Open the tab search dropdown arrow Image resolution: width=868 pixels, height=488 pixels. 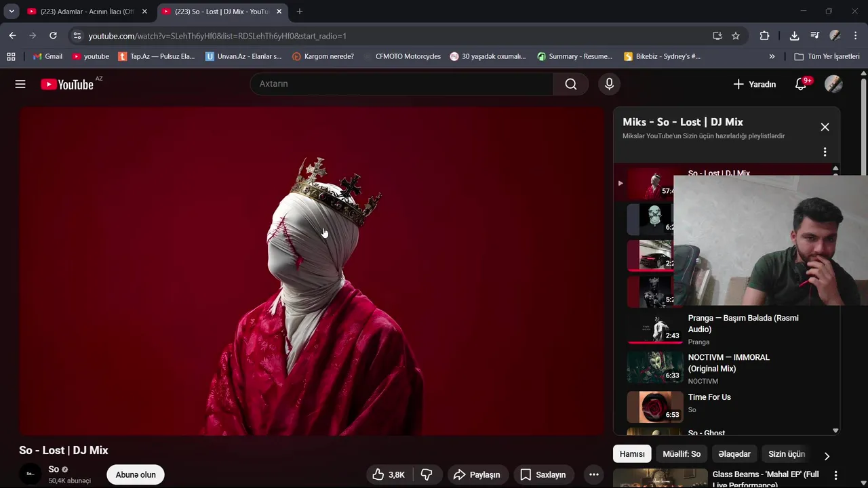(x=12, y=12)
